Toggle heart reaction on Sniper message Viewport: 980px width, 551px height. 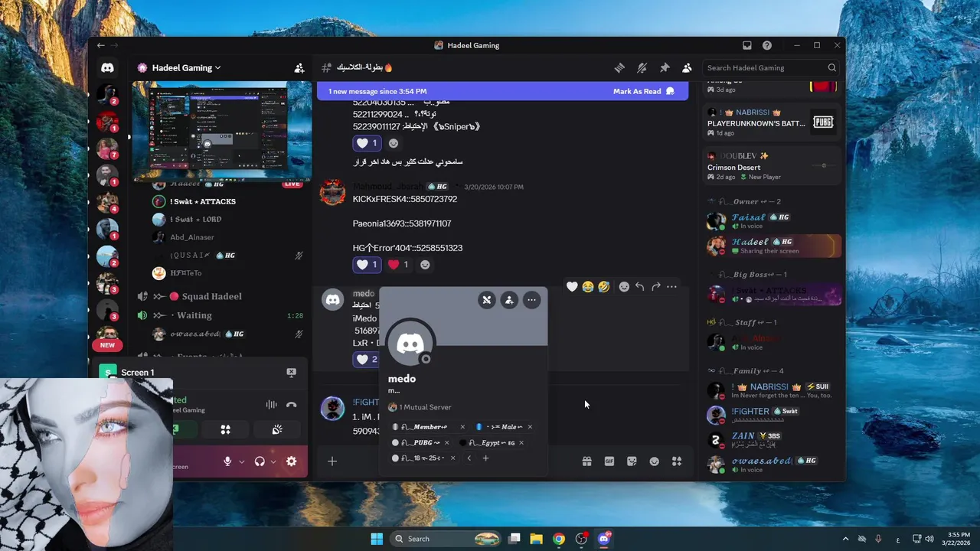click(x=367, y=143)
